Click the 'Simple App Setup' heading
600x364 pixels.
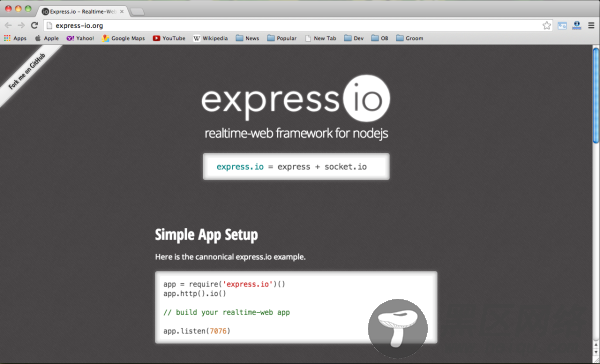[x=206, y=235]
